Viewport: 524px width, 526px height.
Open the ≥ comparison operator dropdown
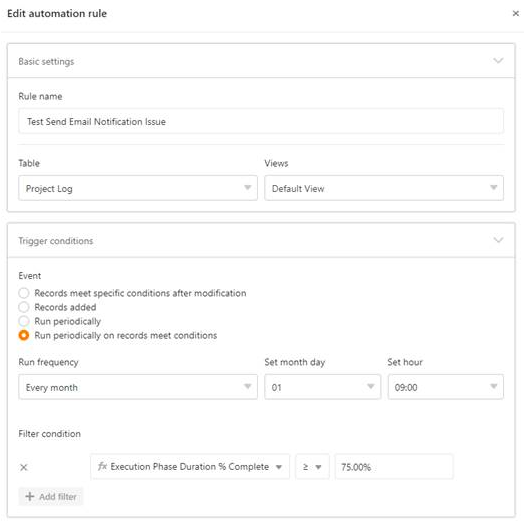pos(312,467)
